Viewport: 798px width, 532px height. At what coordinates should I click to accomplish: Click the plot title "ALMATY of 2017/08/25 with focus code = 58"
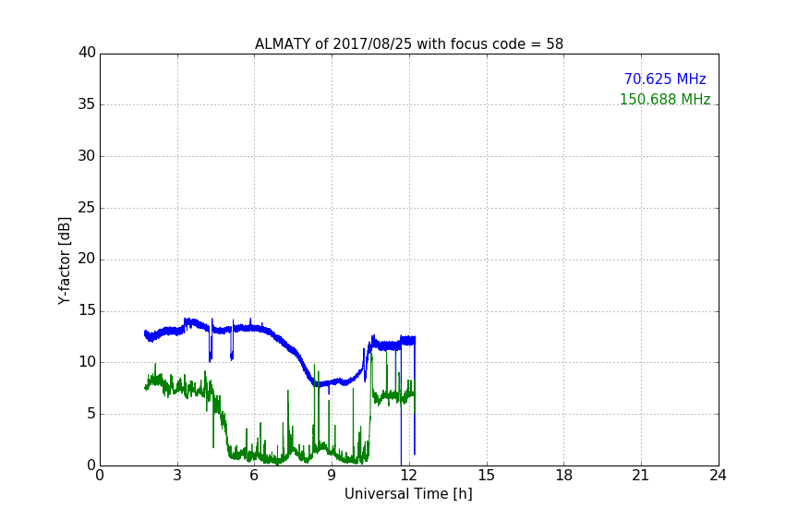(408, 44)
